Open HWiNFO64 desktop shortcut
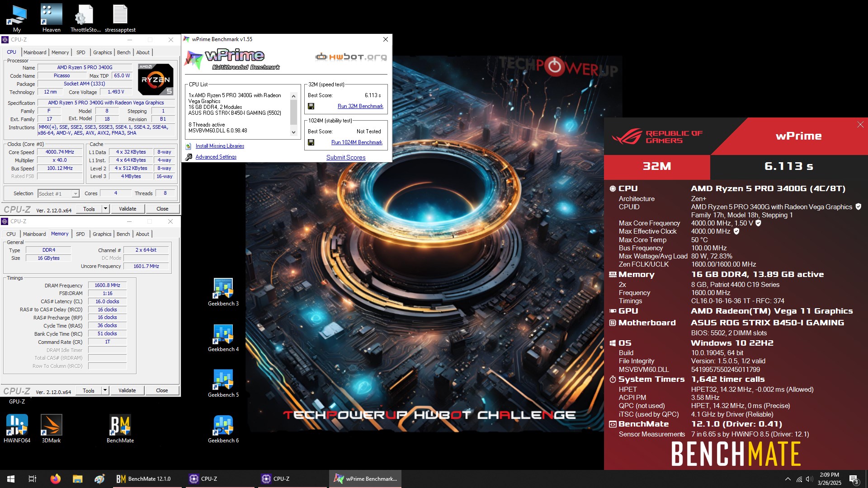The height and width of the screenshot is (488, 868). pos(17,428)
